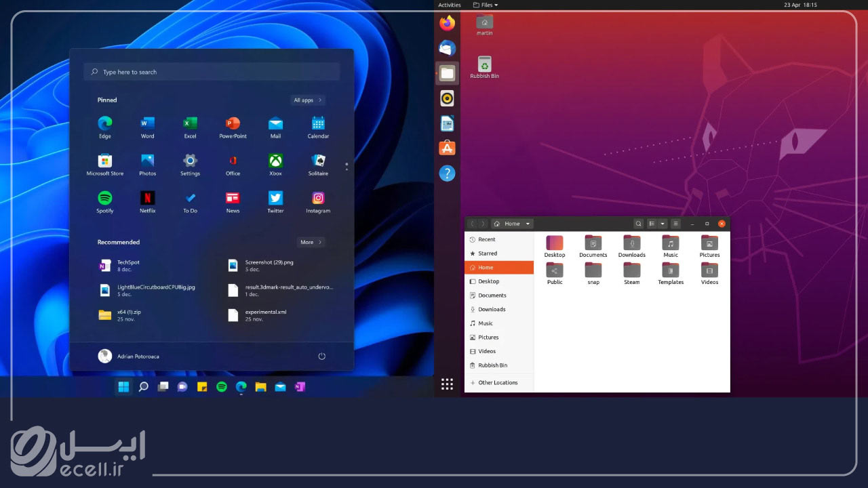This screenshot has height=488, width=868.
Task: Click the power button in Start menu
Action: 321,356
